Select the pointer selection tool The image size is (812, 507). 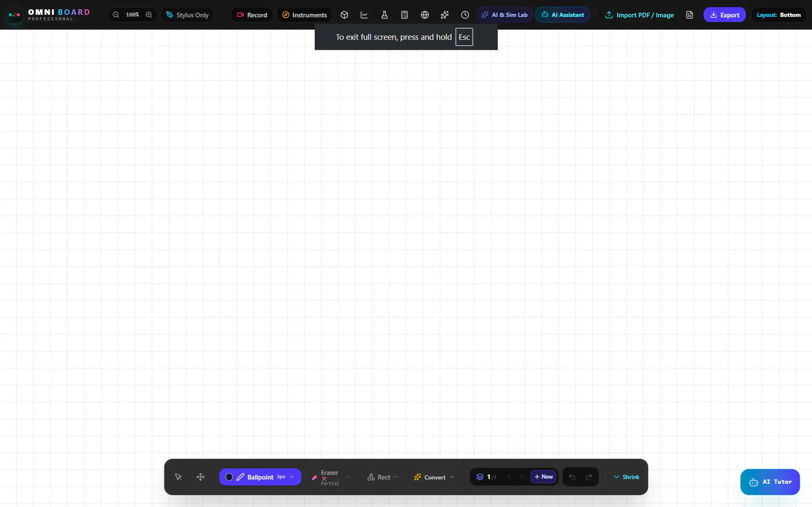pyautogui.click(x=178, y=477)
